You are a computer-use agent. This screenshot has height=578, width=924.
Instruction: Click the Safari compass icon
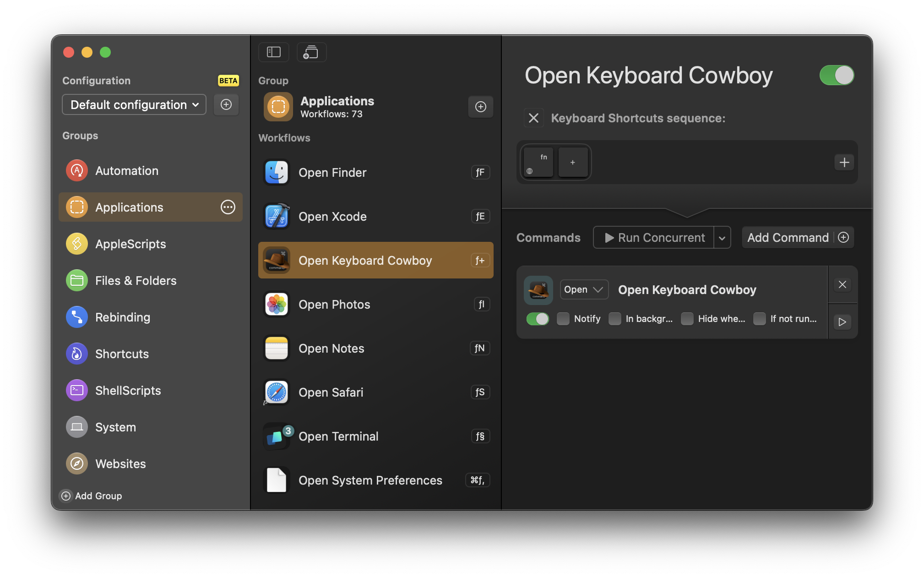tap(277, 392)
